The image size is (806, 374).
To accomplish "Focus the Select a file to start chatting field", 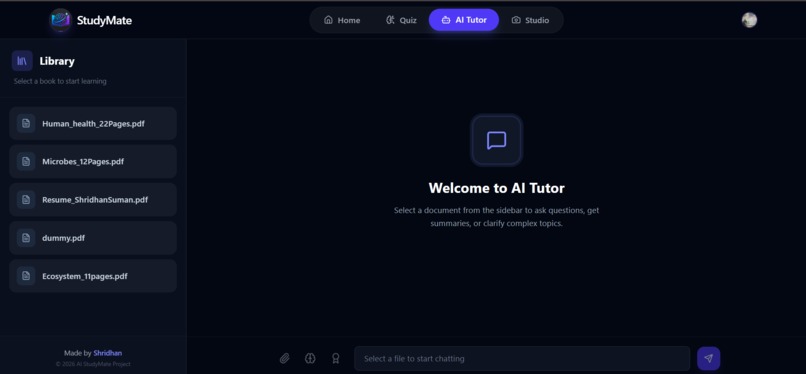I will click(522, 359).
